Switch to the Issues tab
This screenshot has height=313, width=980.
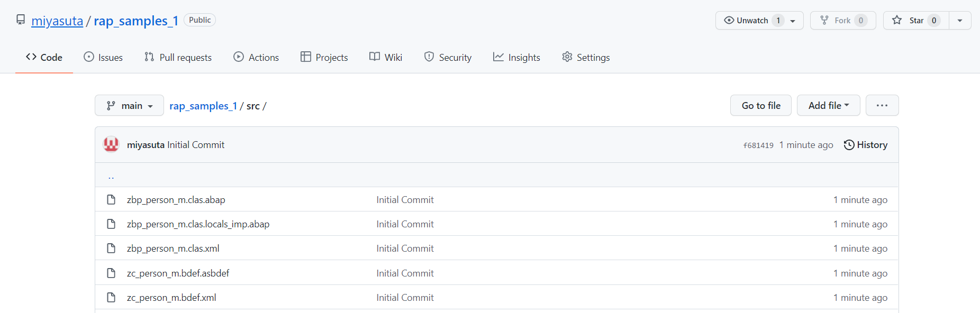pos(103,57)
